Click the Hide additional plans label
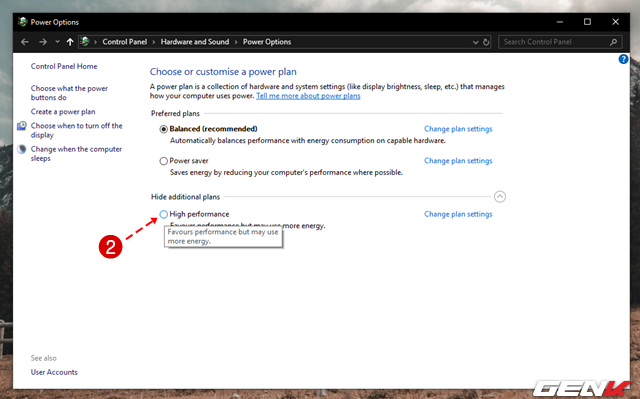640x399 pixels. (185, 197)
